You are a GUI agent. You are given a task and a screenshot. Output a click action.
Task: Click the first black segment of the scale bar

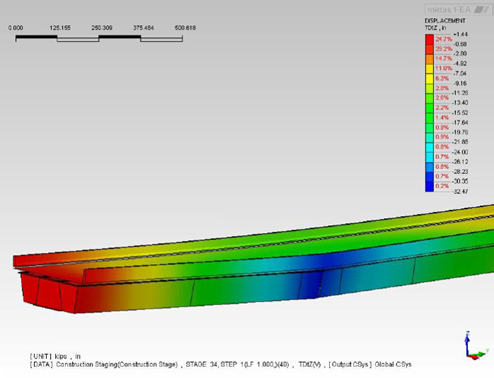36,37
